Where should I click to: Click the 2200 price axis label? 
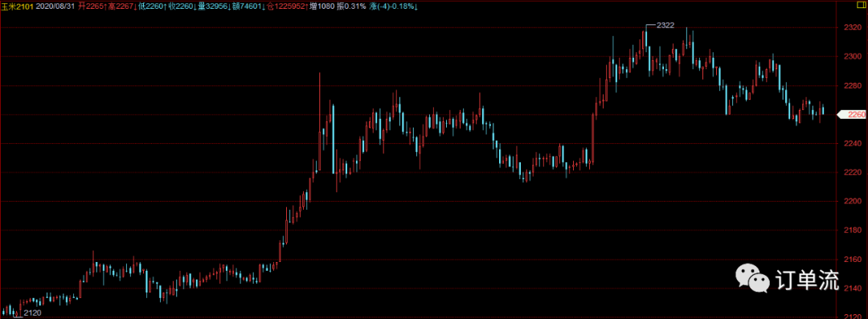852,202
